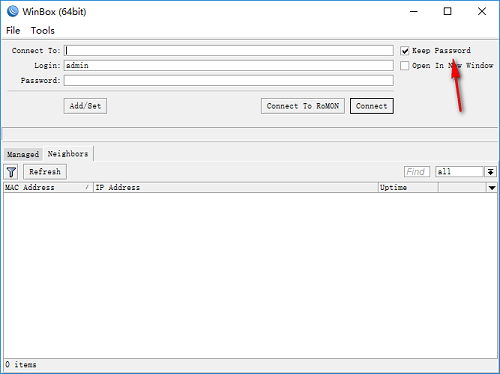
Task: Click the Login field containing admin
Action: pyautogui.click(x=229, y=66)
